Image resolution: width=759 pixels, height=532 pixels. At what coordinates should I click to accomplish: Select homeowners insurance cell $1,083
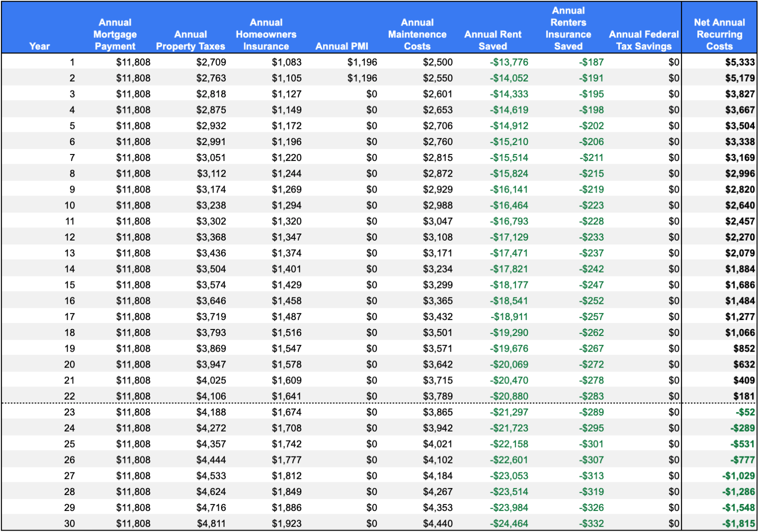[287, 62]
